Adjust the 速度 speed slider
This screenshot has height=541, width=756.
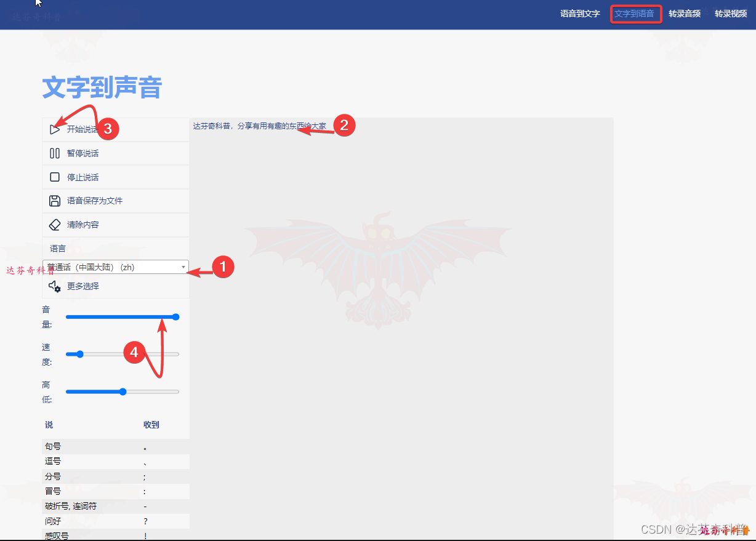(x=122, y=354)
